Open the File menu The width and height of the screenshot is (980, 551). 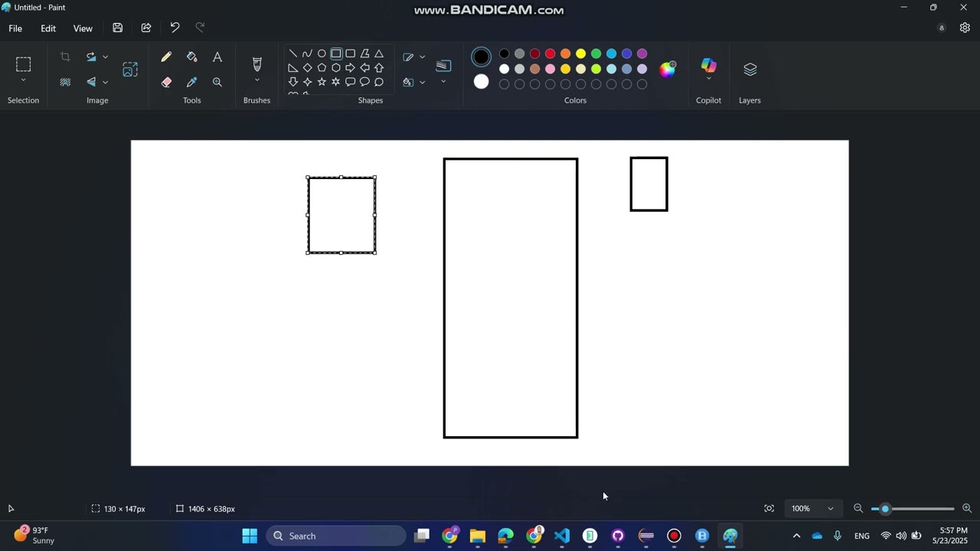[15, 28]
